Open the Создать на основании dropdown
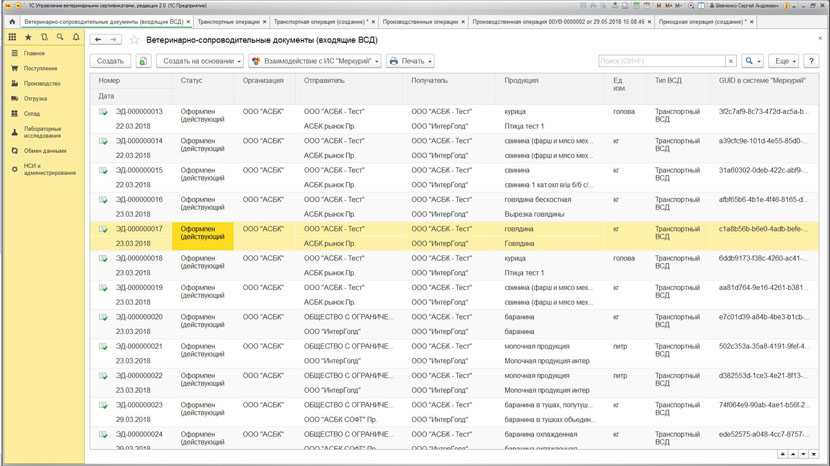Viewport: 830px width, 466px height. [200, 61]
